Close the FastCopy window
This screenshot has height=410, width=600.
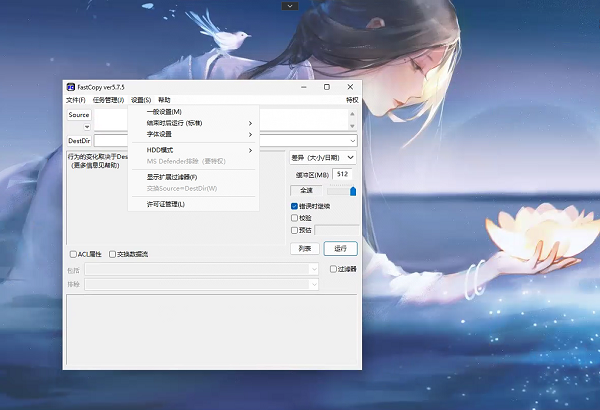click(350, 87)
